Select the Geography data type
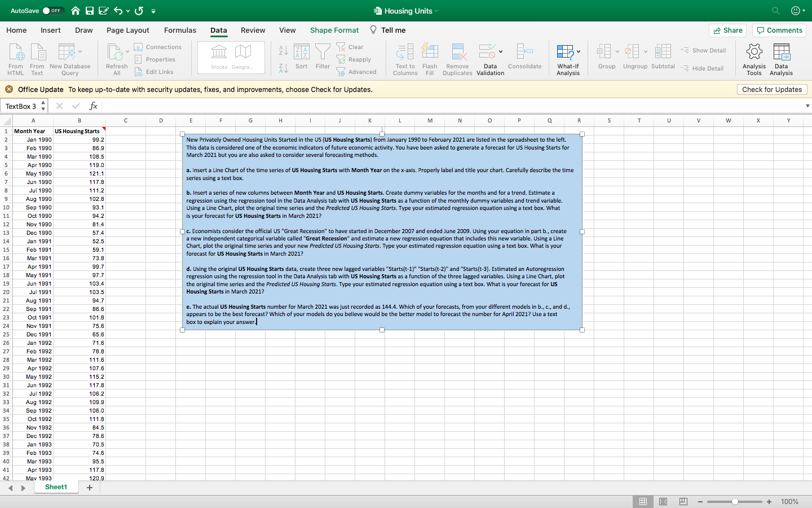 coord(242,57)
